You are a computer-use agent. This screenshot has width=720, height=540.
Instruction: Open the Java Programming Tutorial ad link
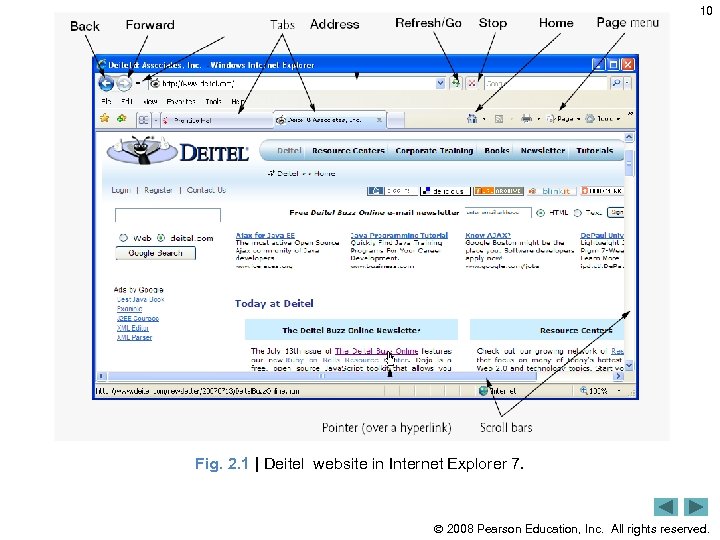399,235
